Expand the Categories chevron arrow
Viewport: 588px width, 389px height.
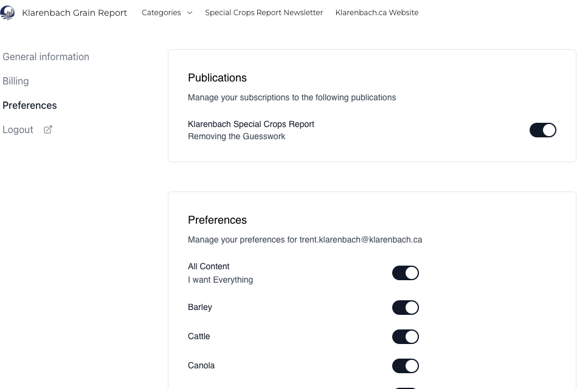(x=190, y=13)
